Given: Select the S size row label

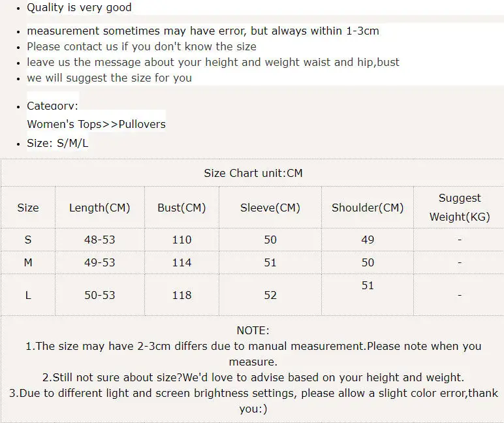Looking at the screenshot, I should (28, 240).
